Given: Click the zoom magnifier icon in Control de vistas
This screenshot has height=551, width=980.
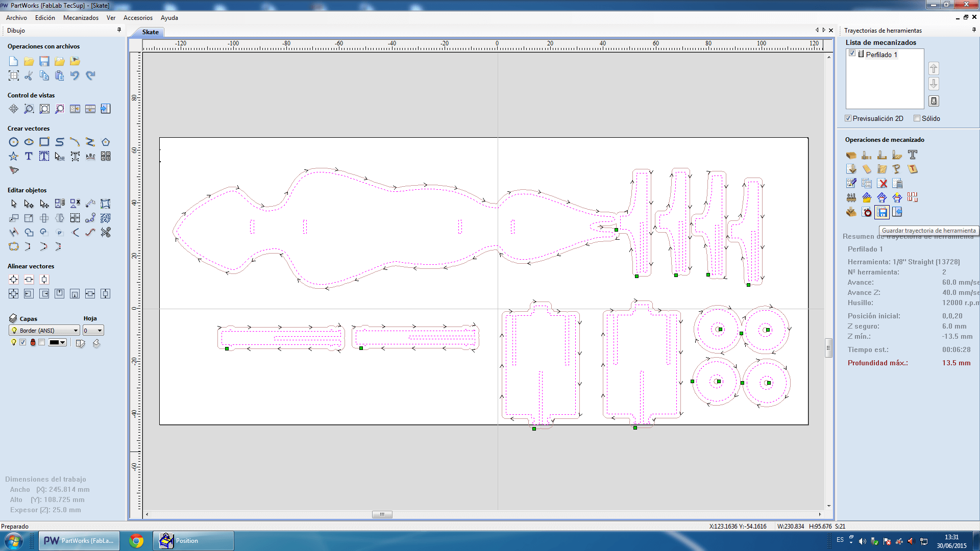Looking at the screenshot, I should (29, 109).
